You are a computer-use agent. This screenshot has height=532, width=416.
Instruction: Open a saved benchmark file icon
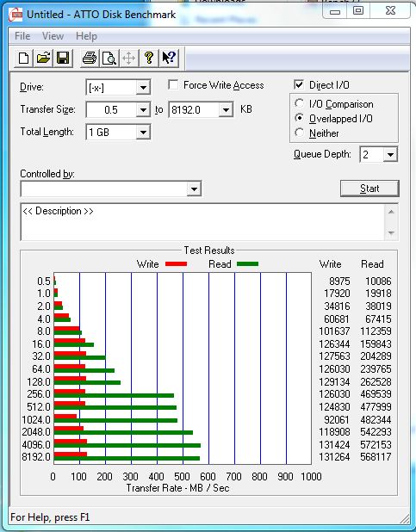43,58
